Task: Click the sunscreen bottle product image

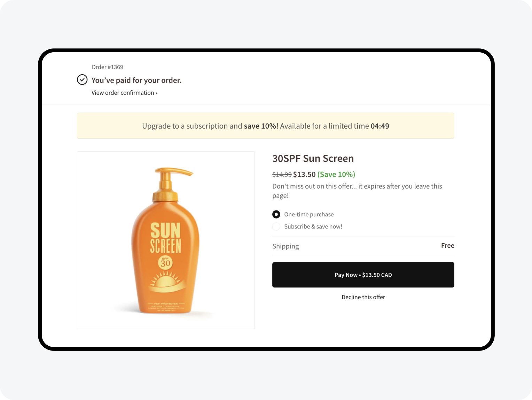Action: pyautogui.click(x=166, y=240)
